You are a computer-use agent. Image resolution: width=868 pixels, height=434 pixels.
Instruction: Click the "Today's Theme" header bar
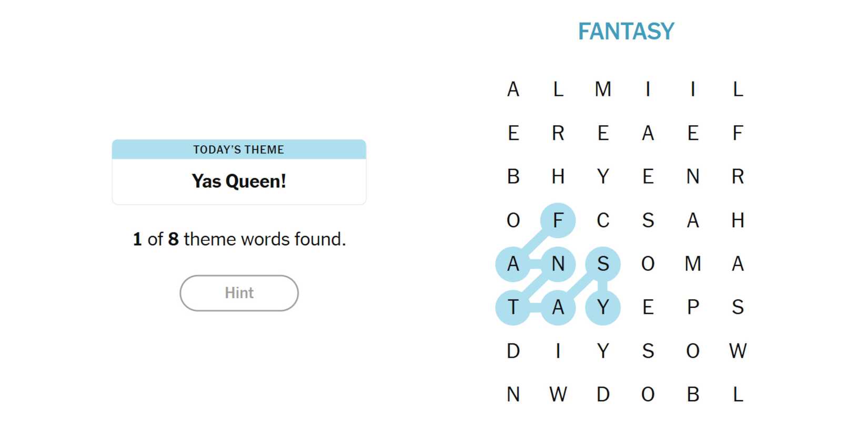[x=239, y=149]
